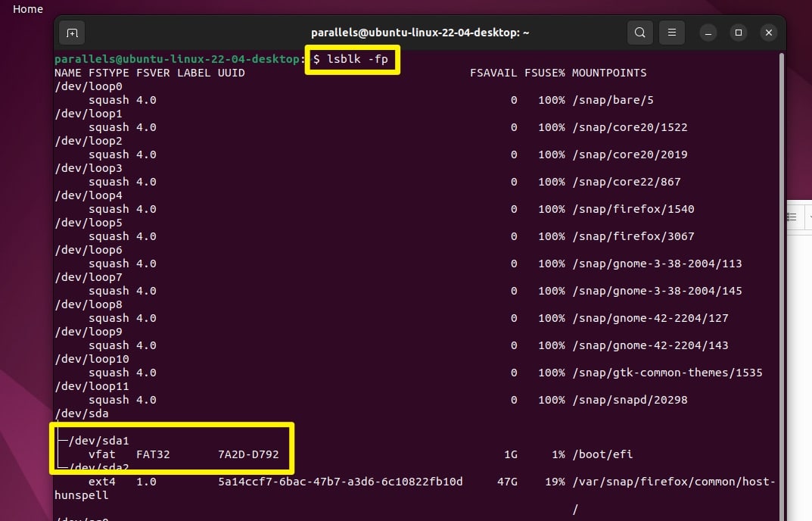Open the terminal search tool
812x521 pixels.
[x=640, y=33]
